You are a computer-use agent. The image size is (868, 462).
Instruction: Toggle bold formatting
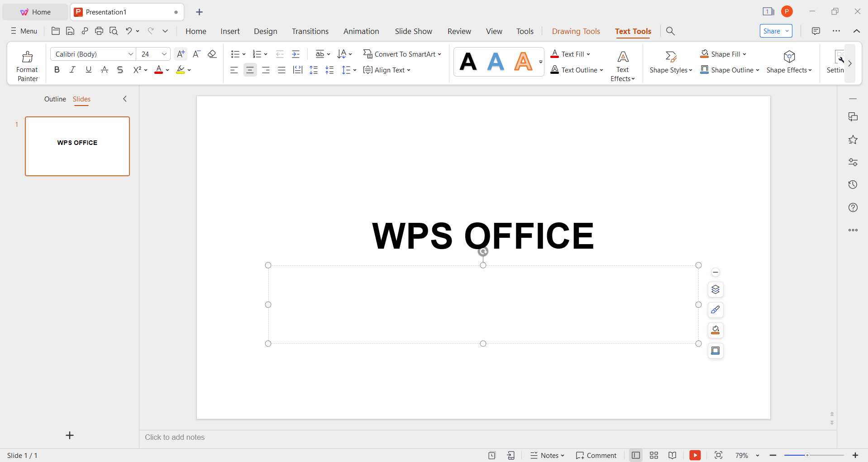click(x=57, y=70)
